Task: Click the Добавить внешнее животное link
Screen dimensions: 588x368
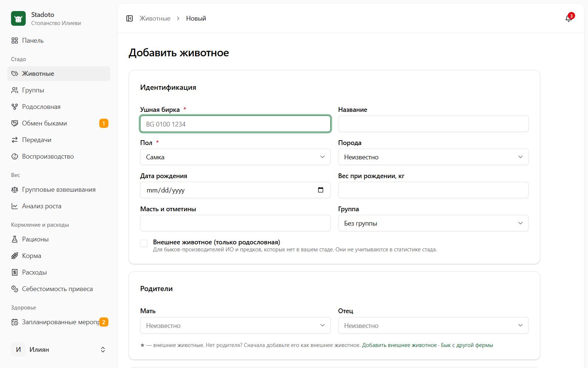Action: (399, 345)
